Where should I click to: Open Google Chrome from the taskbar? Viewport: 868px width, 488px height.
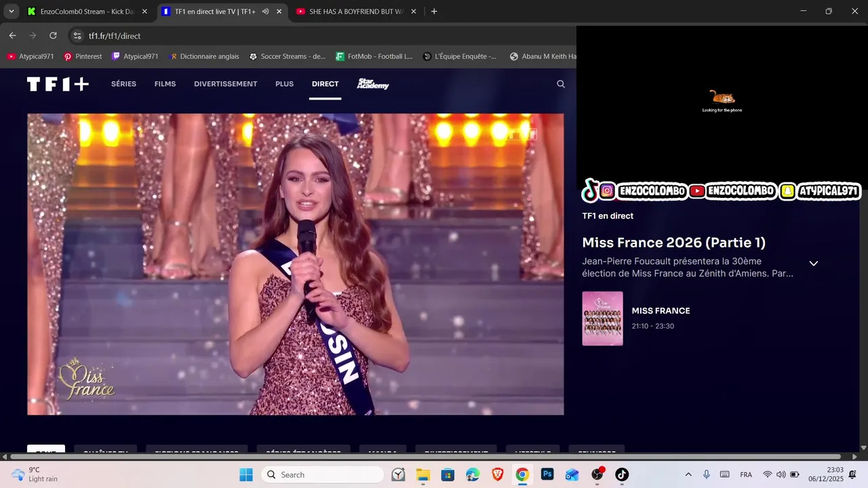pyautogui.click(x=522, y=474)
